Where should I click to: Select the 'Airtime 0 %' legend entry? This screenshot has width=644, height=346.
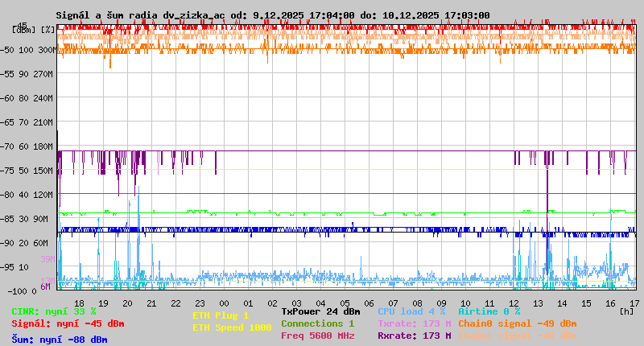(x=489, y=311)
